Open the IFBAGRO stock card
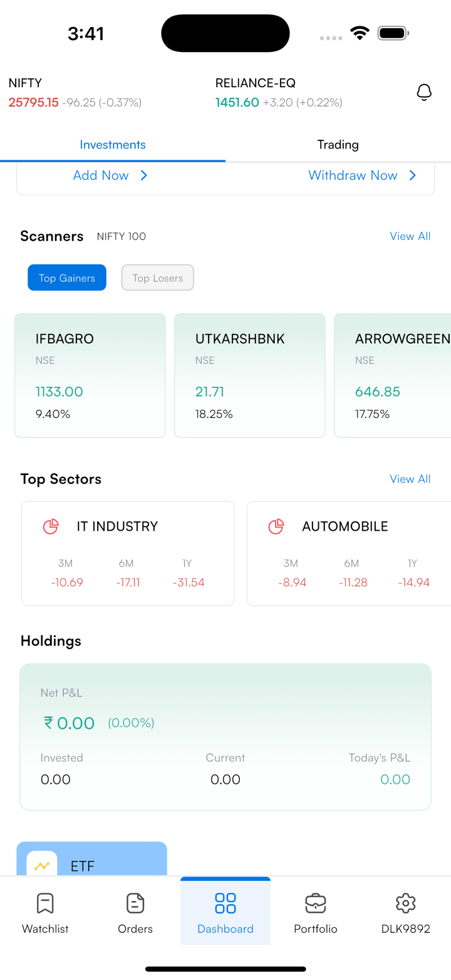Screen dimensions: 451x980 [x=90, y=375]
